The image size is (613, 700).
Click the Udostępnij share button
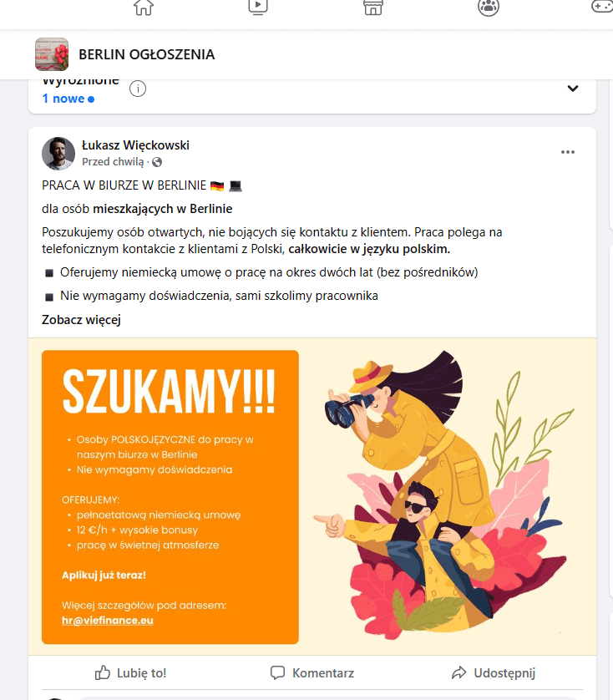pyautogui.click(x=494, y=672)
